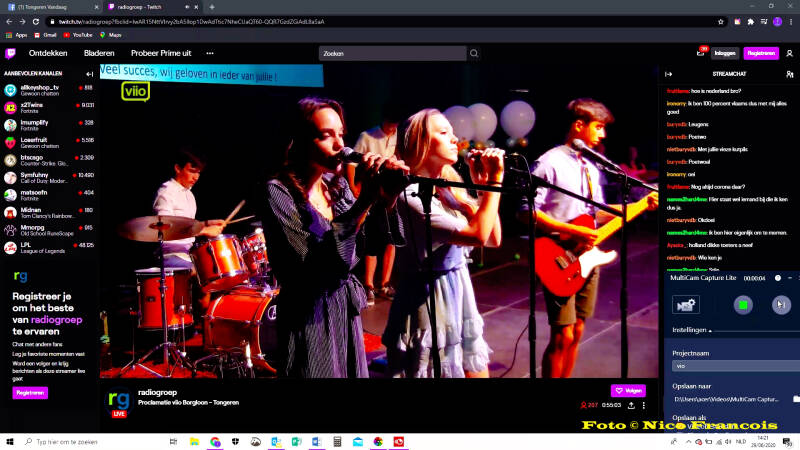Open the three-dot navigation menu

(210, 53)
